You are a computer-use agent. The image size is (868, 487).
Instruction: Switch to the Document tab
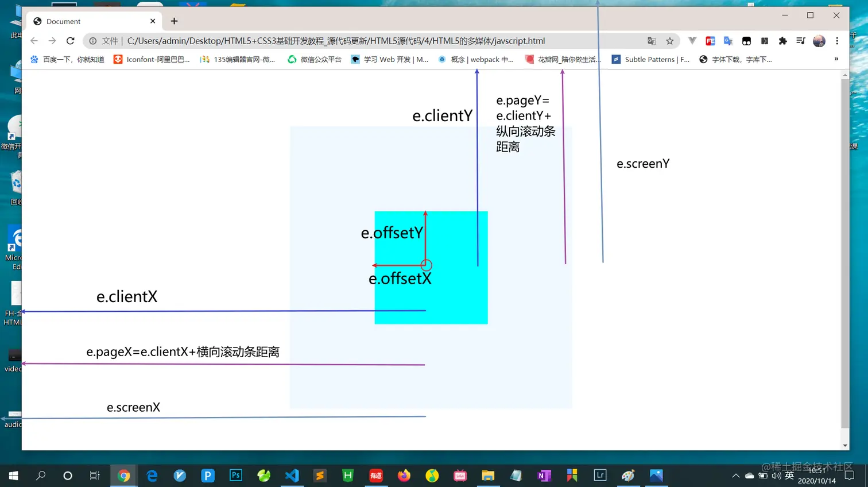[x=94, y=21]
